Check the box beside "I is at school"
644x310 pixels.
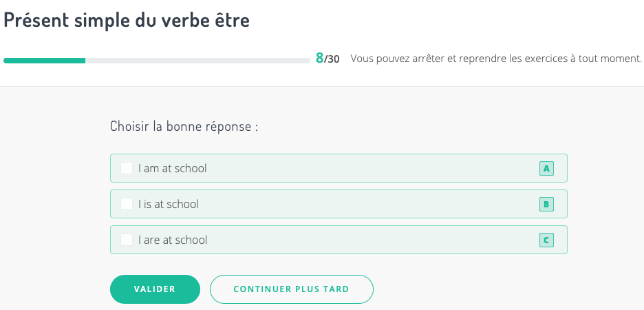[127, 204]
